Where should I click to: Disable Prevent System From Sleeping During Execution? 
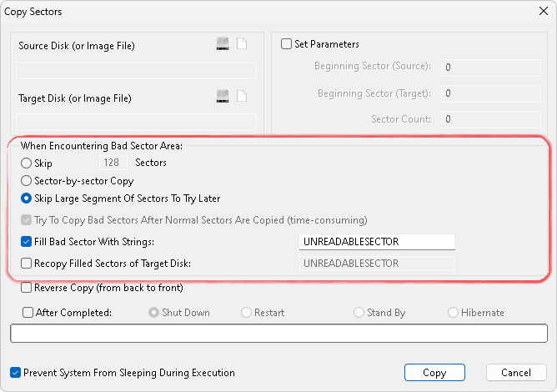16,373
